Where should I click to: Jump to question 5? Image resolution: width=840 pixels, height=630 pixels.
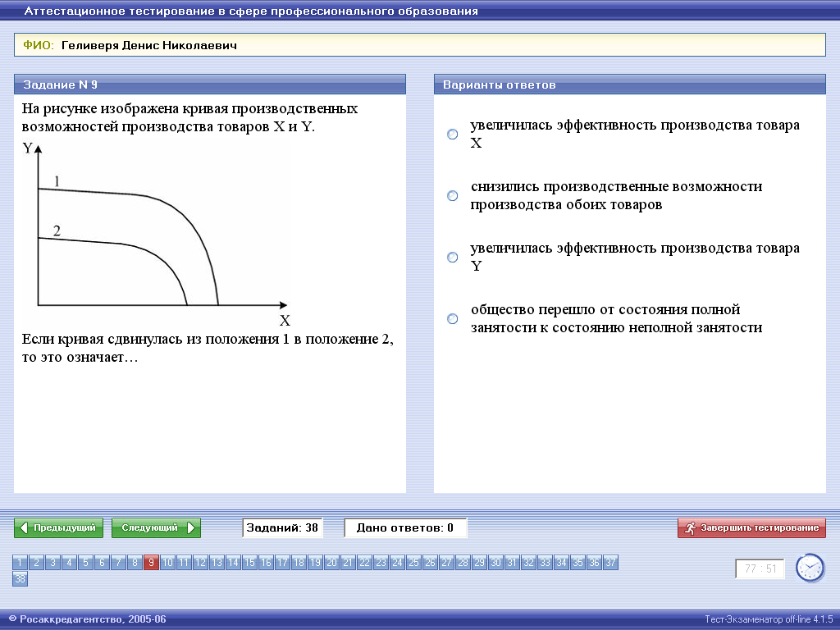tap(85, 563)
